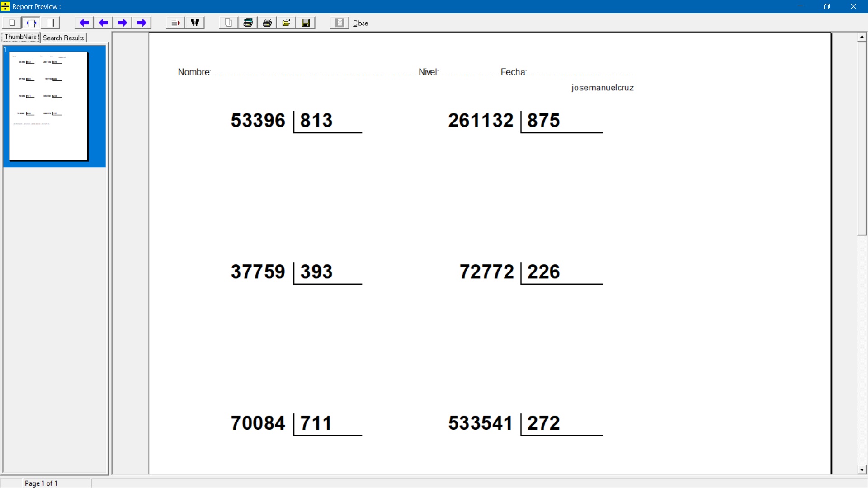Click the next page arrow
868x488 pixels.
pyautogui.click(x=123, y=23)
